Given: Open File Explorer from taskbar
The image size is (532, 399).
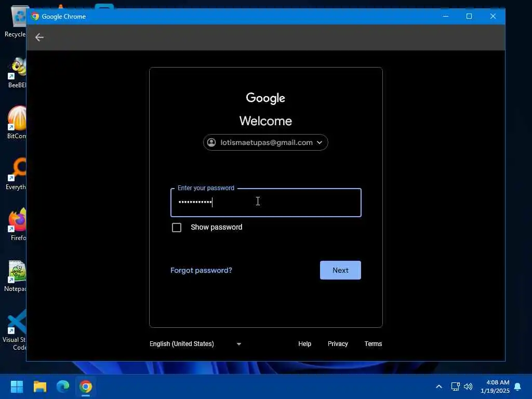Looking at the screenshot, I should 39,387.
